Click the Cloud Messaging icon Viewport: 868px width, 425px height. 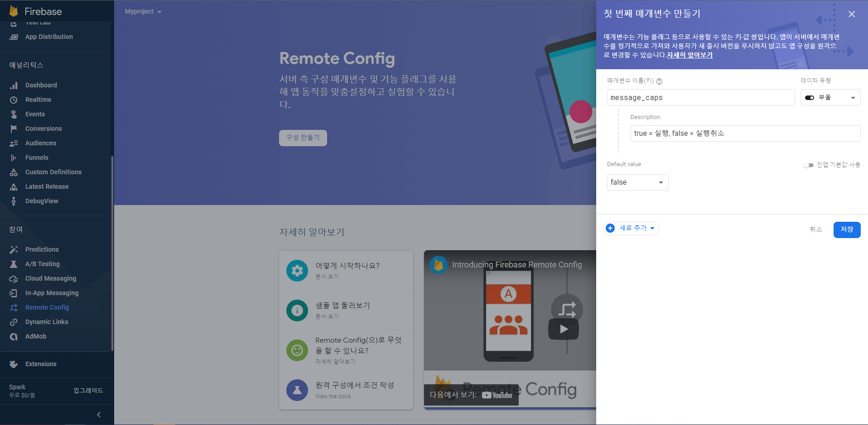(x=14, y=278)
